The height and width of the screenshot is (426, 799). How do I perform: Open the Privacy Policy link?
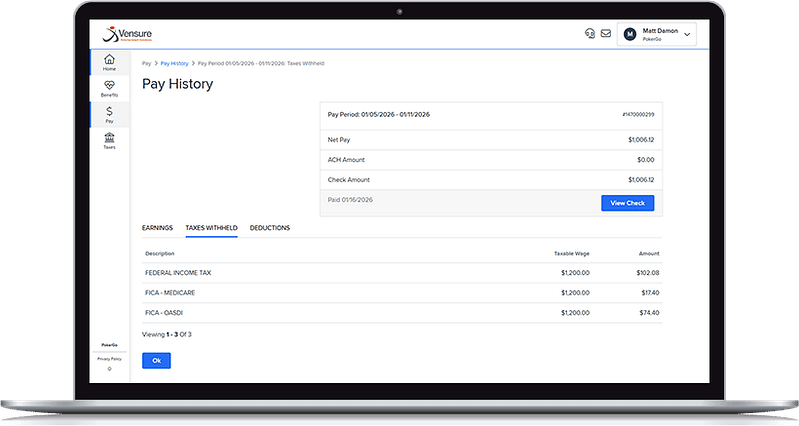point(110,359)
